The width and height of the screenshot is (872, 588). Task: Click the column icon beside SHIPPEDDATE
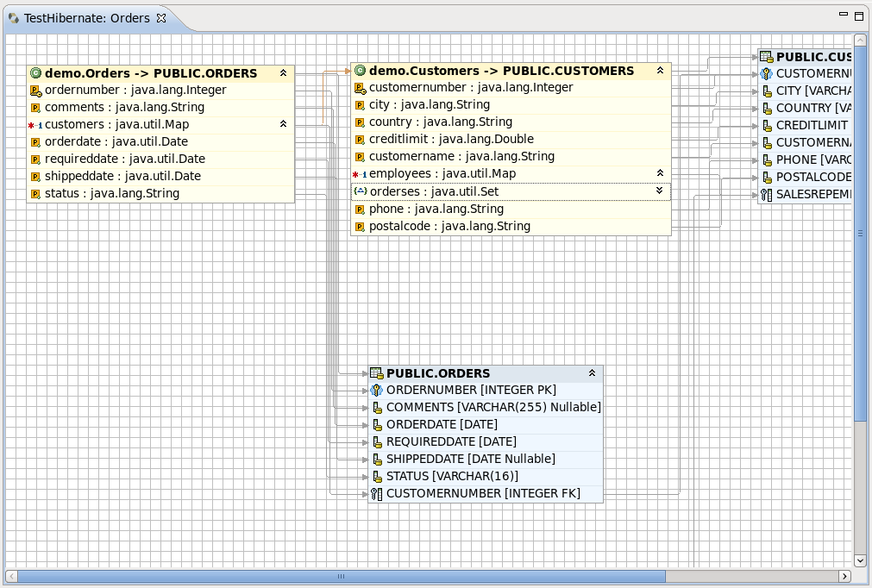point(377,459)
